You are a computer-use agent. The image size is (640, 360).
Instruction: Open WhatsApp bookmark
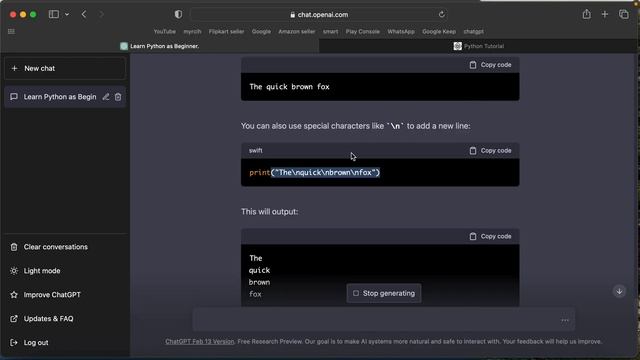(x=401, y=31)
